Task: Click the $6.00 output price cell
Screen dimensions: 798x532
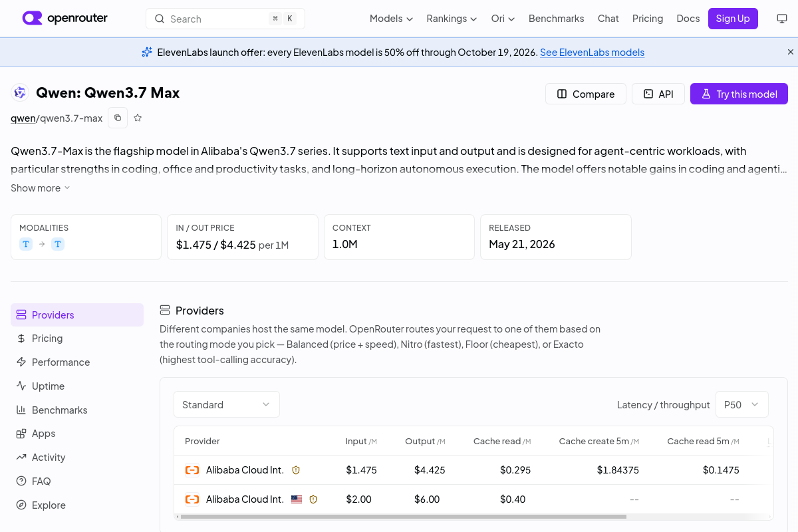Action: pyautogui.click(x=427, y=499)
